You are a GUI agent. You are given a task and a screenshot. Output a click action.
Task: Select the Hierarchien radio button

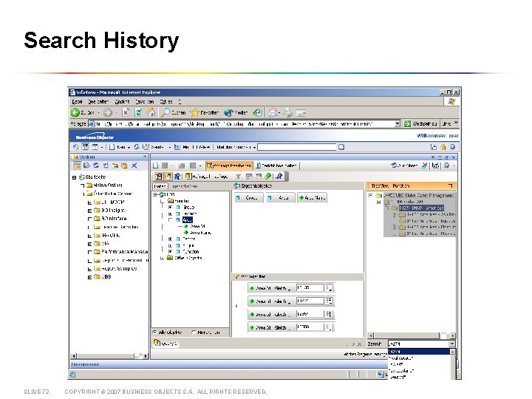(x=194, y=332)
